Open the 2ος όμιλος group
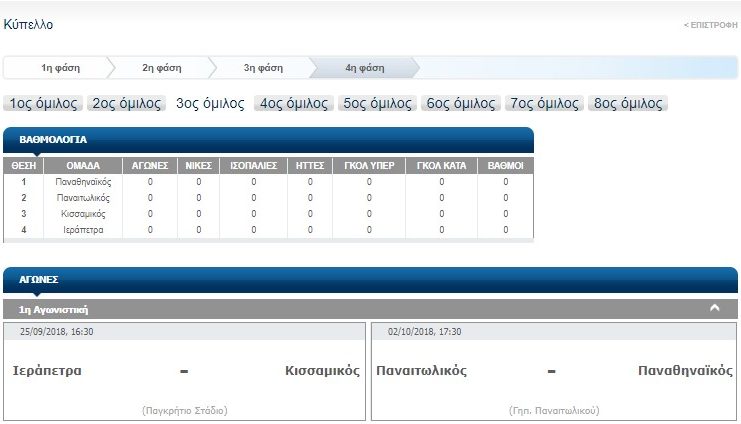 point(127,103)
